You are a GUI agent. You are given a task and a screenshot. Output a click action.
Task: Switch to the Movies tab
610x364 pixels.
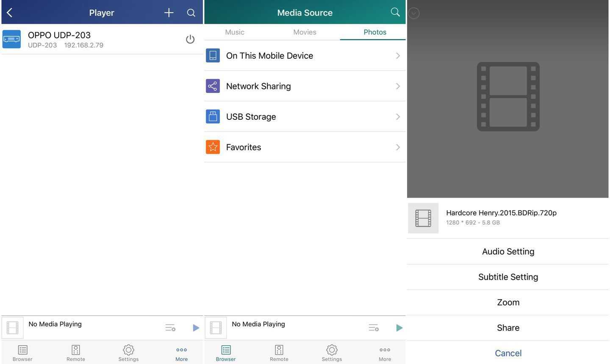[x=305, y=32]
